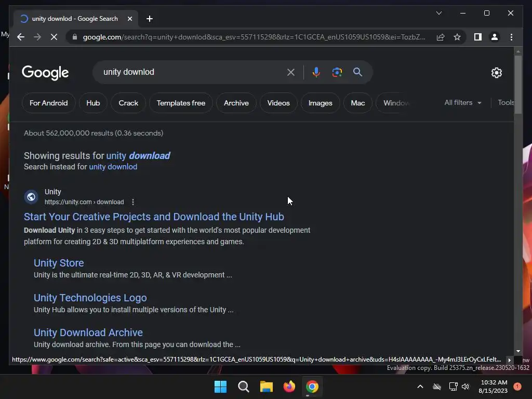Viewport: 532px width, 399px height.
Task: Stop loading the page
Action: (54, 37)
